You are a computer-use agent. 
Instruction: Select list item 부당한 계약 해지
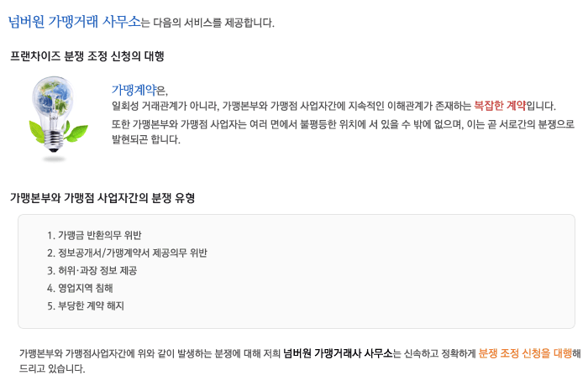click(x=86, y=305)
